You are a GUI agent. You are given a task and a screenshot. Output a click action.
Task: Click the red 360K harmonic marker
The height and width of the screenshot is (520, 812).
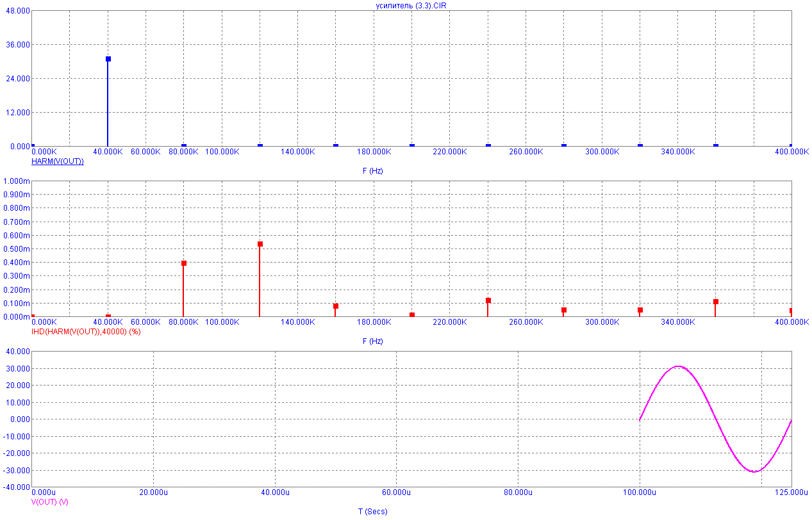pyautogui.click(x=716, y=302)
